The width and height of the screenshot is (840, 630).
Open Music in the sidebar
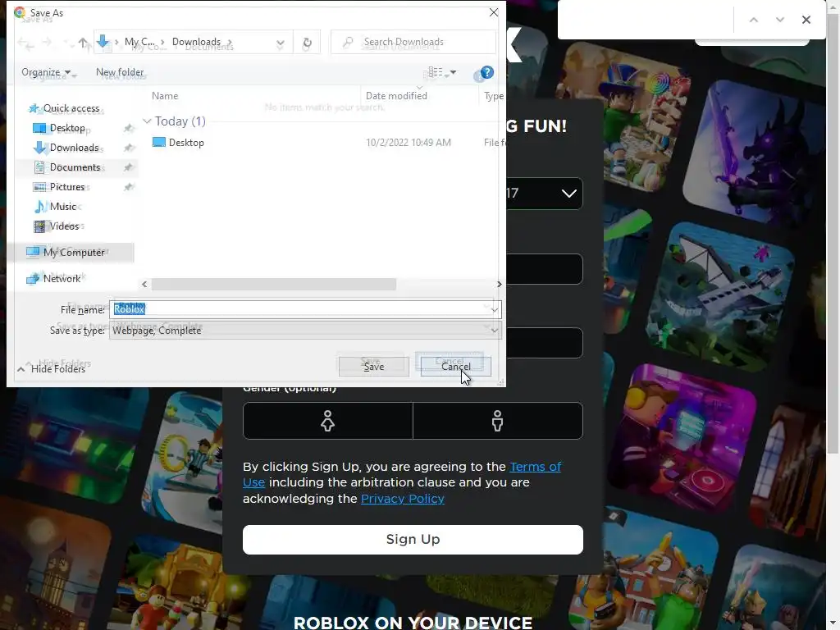click(62, 206)
